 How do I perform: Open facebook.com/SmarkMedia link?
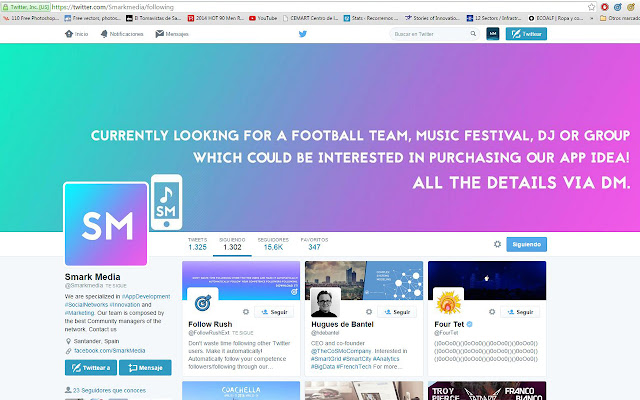pyautogui.click(x=109, y=351)
